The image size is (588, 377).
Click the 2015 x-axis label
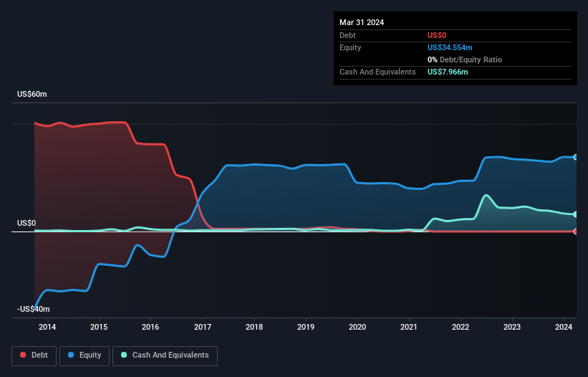[99, 327]
